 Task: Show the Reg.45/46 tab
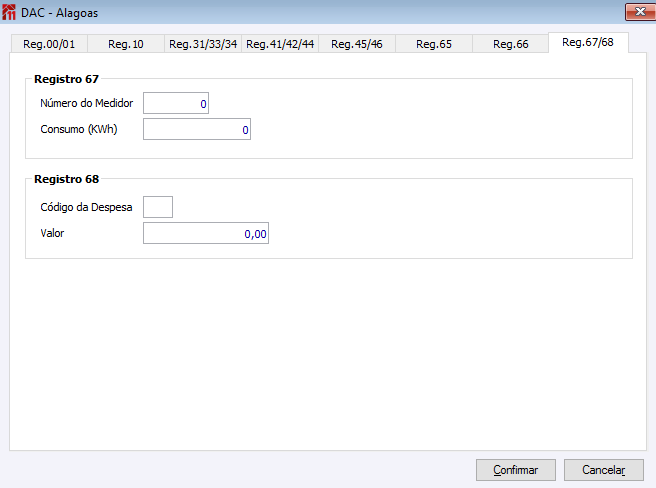point(357,44)
